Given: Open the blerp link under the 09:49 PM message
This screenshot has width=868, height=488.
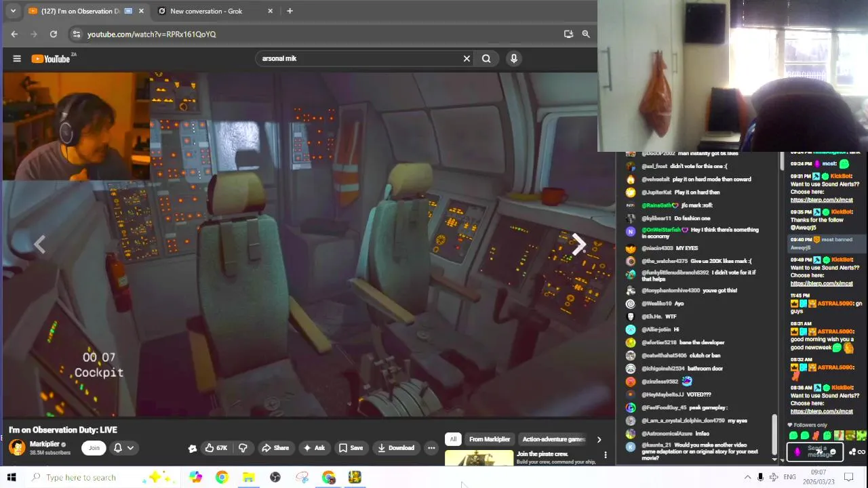Looking at the screenshot, I should point(821,284).
